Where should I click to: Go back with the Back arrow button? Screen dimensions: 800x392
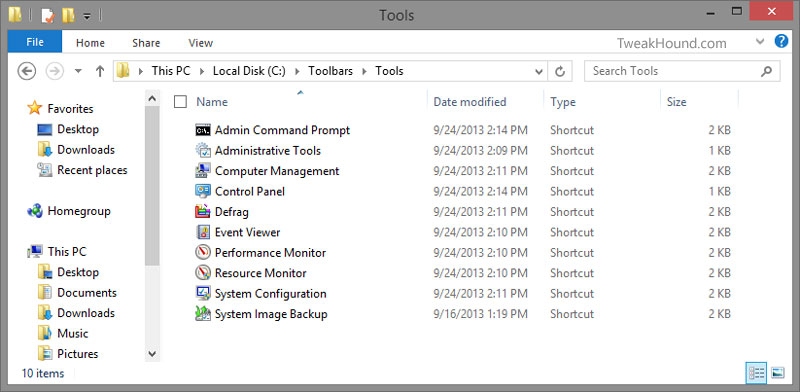pyautogui.click(x=27, y=71)
